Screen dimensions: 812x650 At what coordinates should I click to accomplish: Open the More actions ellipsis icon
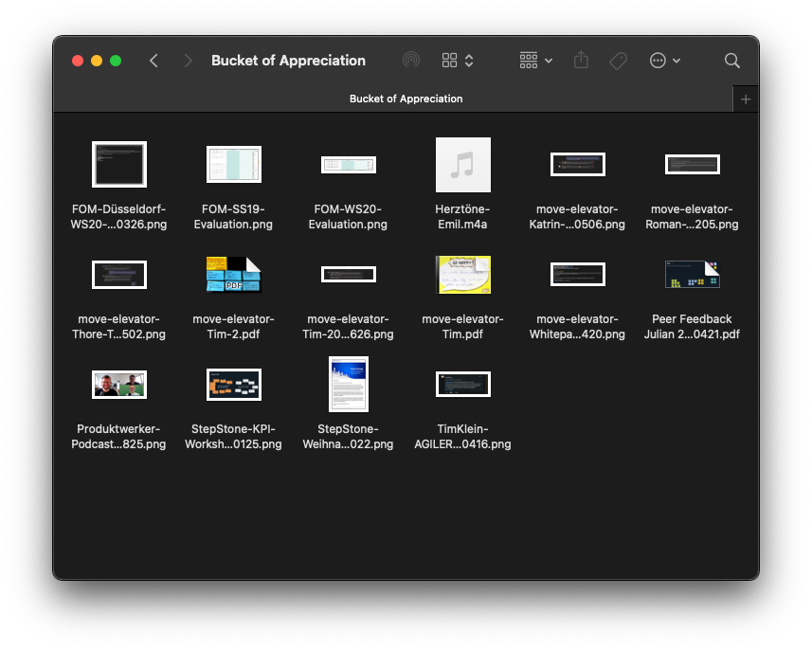pyautogui.click(x=656, y=60)
